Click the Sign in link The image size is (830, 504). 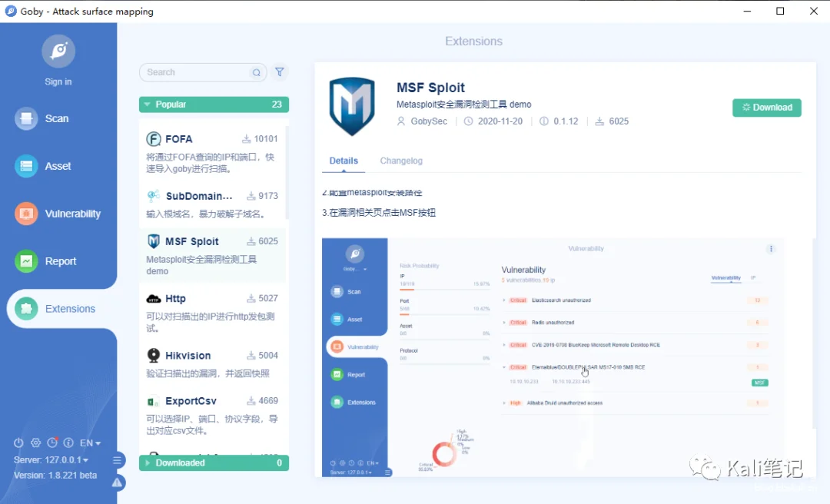pos(58,81)
